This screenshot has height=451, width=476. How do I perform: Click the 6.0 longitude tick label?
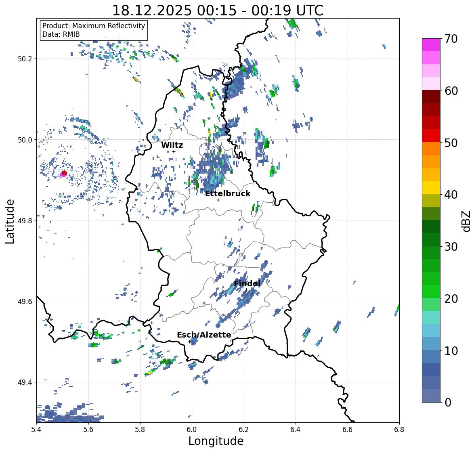tap(192, 429)
